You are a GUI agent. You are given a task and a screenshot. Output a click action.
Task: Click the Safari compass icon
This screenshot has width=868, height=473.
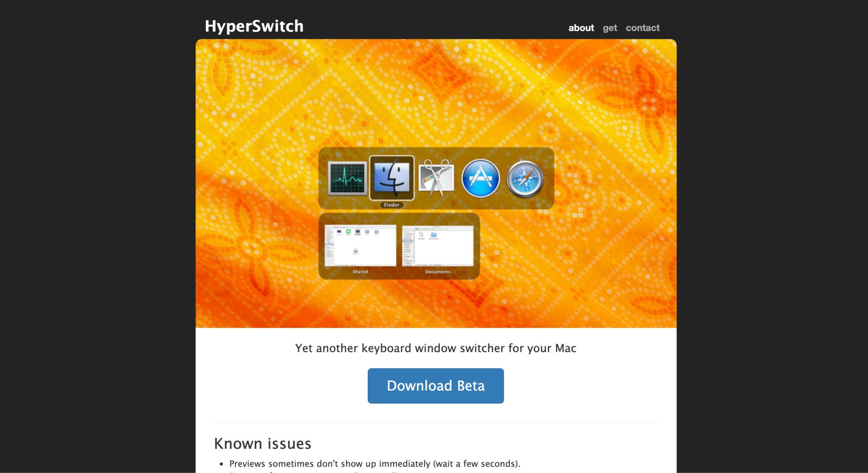coord(525,179)
